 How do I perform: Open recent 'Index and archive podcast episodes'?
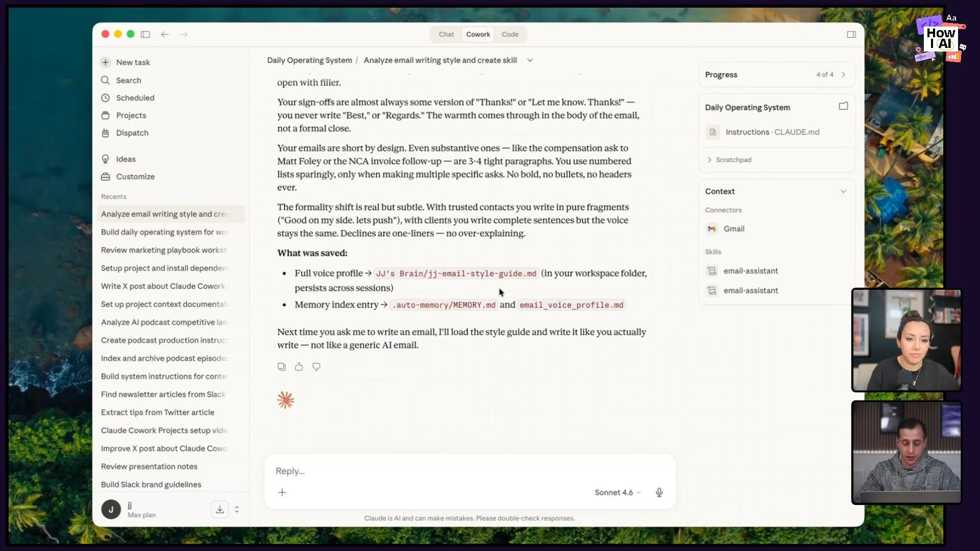164,358
